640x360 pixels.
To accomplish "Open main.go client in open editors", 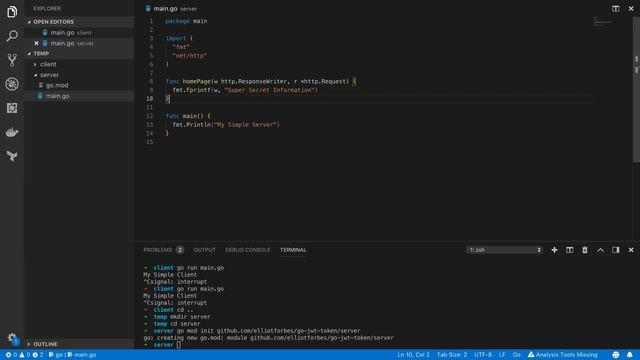I will tap(79, 33).
